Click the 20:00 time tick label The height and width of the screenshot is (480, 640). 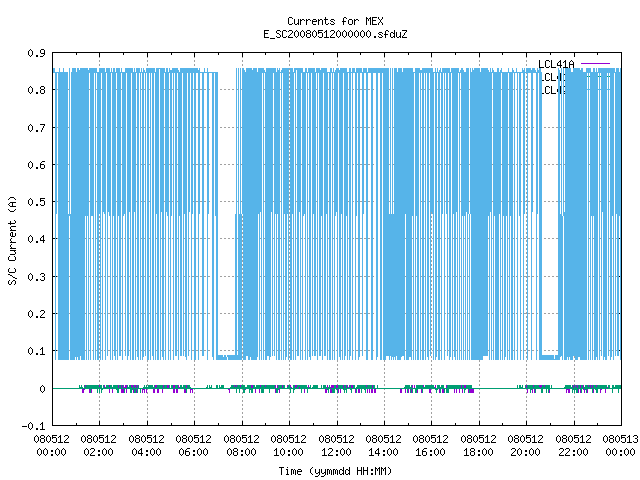pos(525,452)
